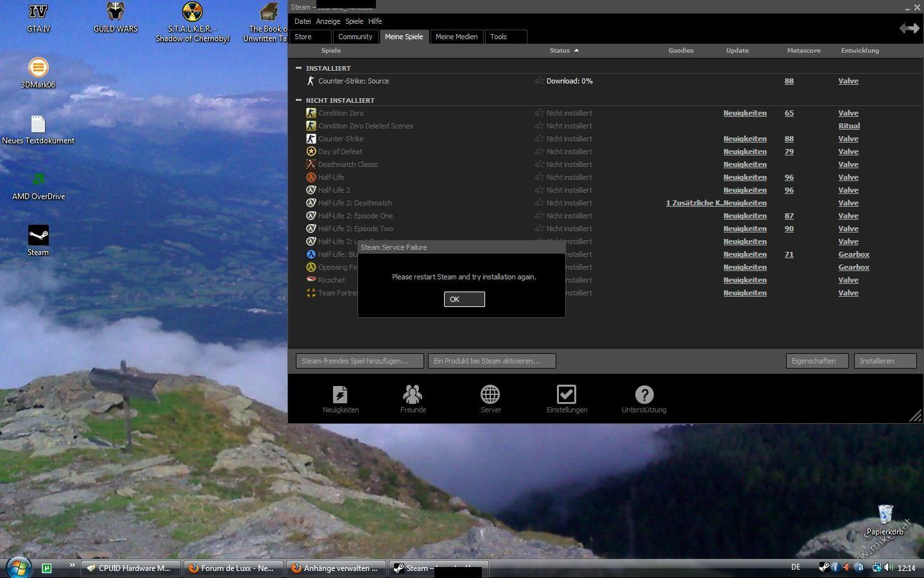Switch to Forum de Luxx Firefox taskbar item

click(x=234, y=568)
